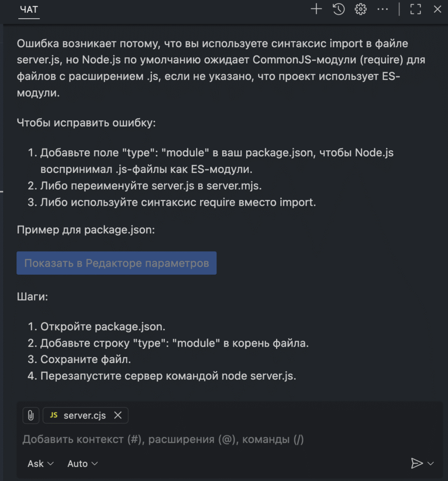Expand send options chevron beside send arrow
The image size is (448, 481).
coord(431,464)
